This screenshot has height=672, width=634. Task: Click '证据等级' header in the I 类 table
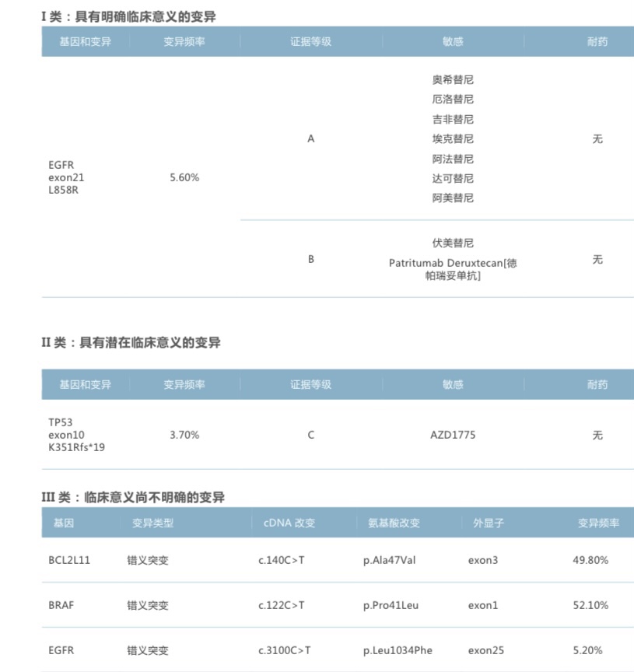[x=311, y=41]
